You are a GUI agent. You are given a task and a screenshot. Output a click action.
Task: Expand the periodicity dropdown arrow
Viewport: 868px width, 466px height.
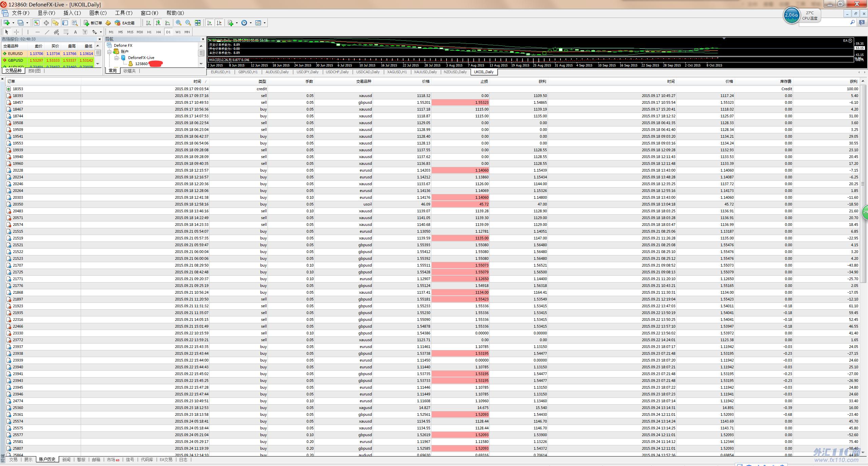pos(251,23)
